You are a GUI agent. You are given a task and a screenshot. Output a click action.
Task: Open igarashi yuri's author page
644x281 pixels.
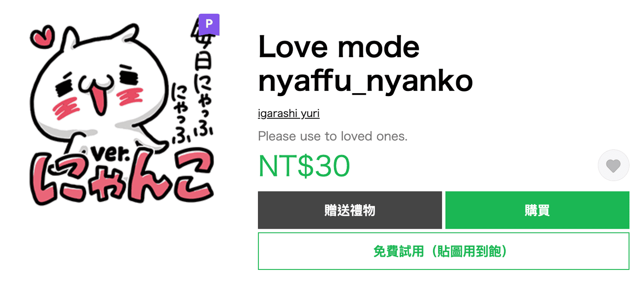pos(289,114)
